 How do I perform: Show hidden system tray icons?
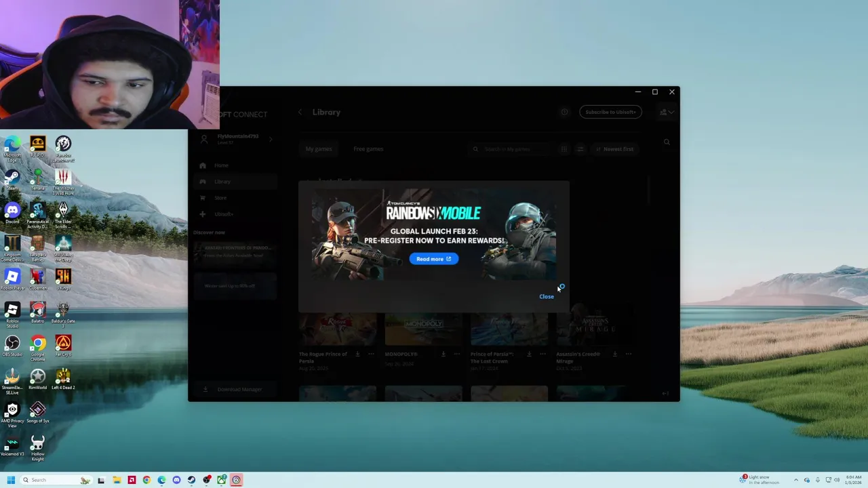click(x=796, y=480)
